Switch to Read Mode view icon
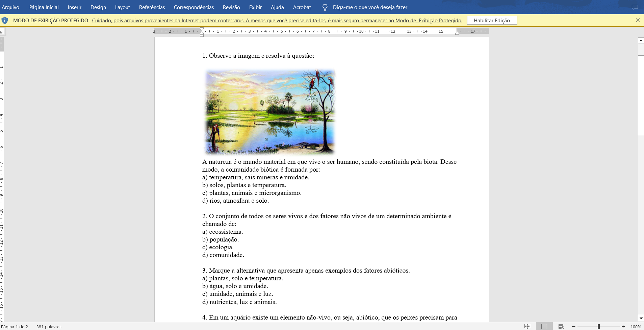 click(x=527, y=326)
